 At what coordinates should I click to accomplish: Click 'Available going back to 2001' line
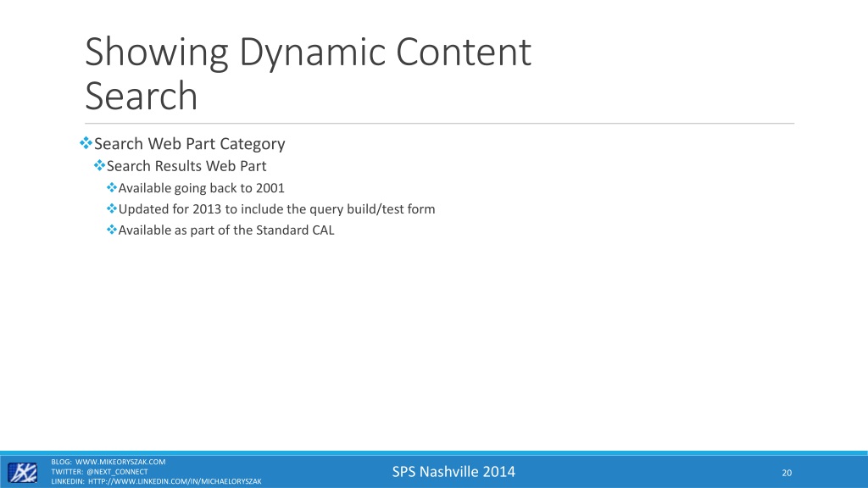coord(201,188)
